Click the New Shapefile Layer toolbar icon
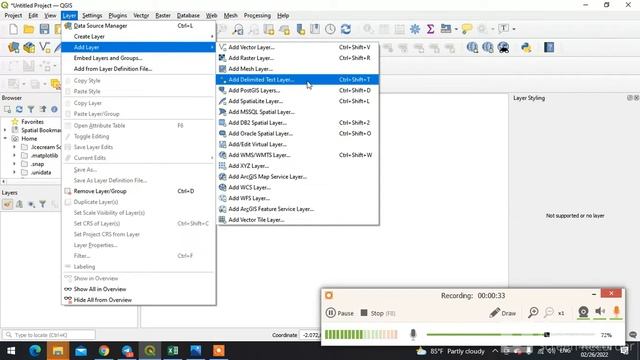Viewport: 640px width, 360px height. tap(44, 48)
